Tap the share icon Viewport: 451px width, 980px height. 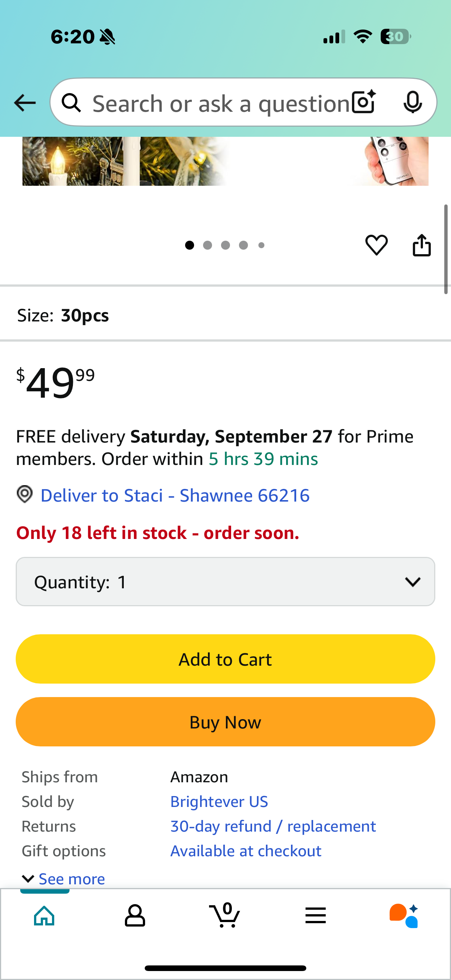[421, 245]
